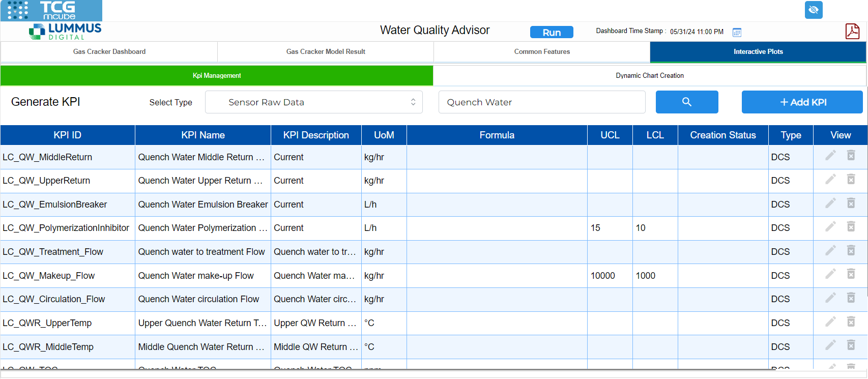Open the Select Type dropdown
Viewport: 868px width, 379px height.
tap(313, 102)
